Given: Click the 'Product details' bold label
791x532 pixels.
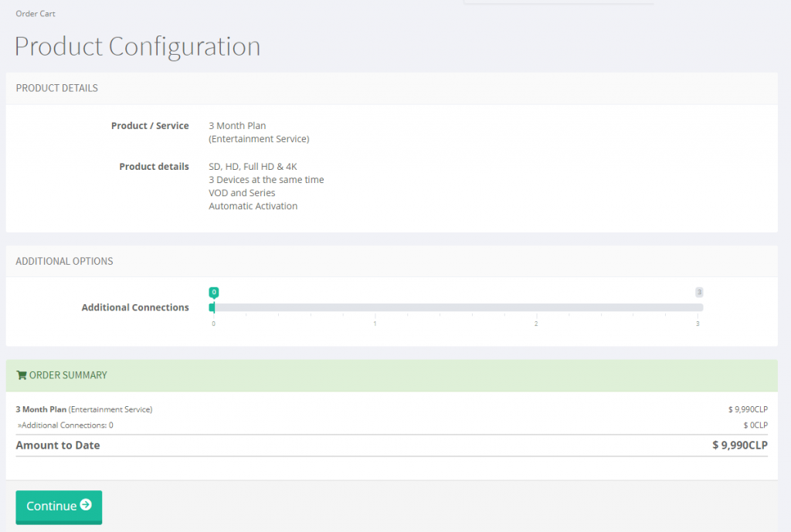Looking at the screenshot, I should [154, 167].
